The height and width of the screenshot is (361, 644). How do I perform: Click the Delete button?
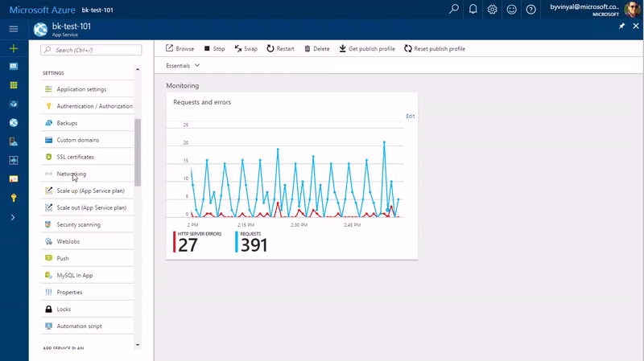[316, 49]
